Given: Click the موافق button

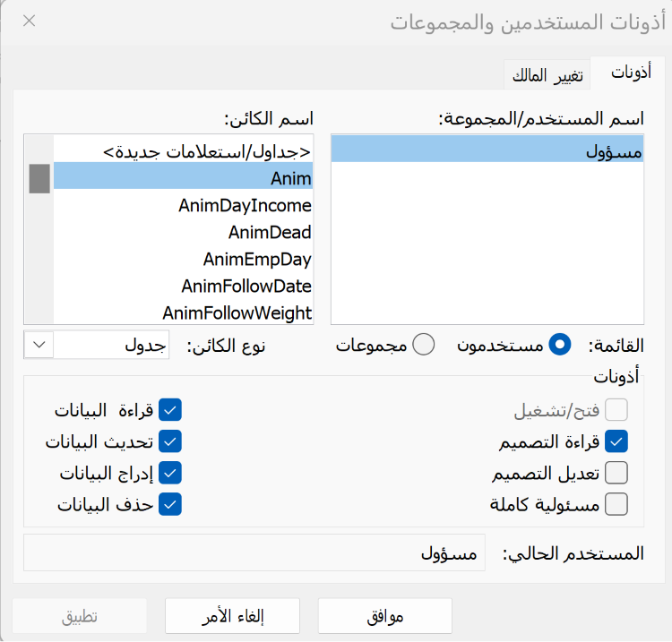Looking at the screenshot, I should 385,616.
